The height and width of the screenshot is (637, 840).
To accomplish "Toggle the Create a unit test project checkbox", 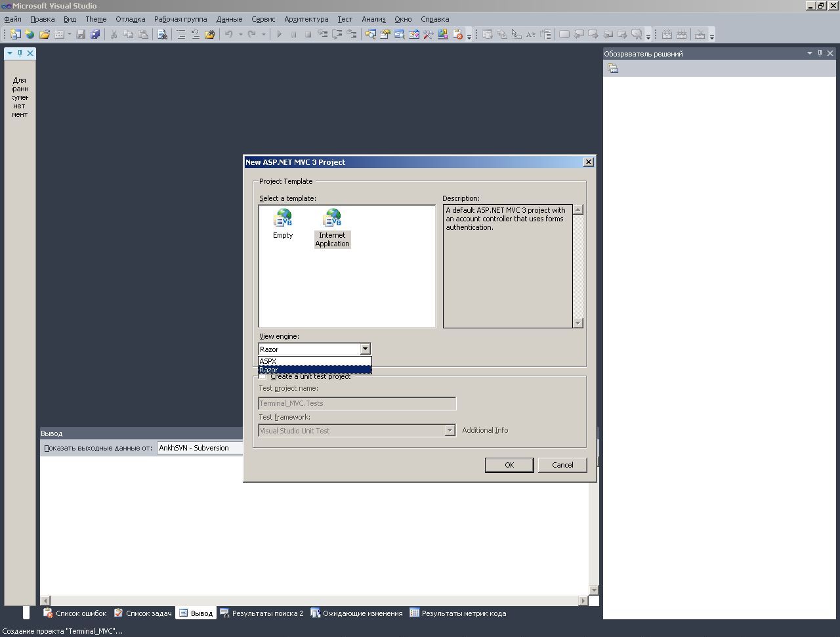I will (x=263, y=376).
